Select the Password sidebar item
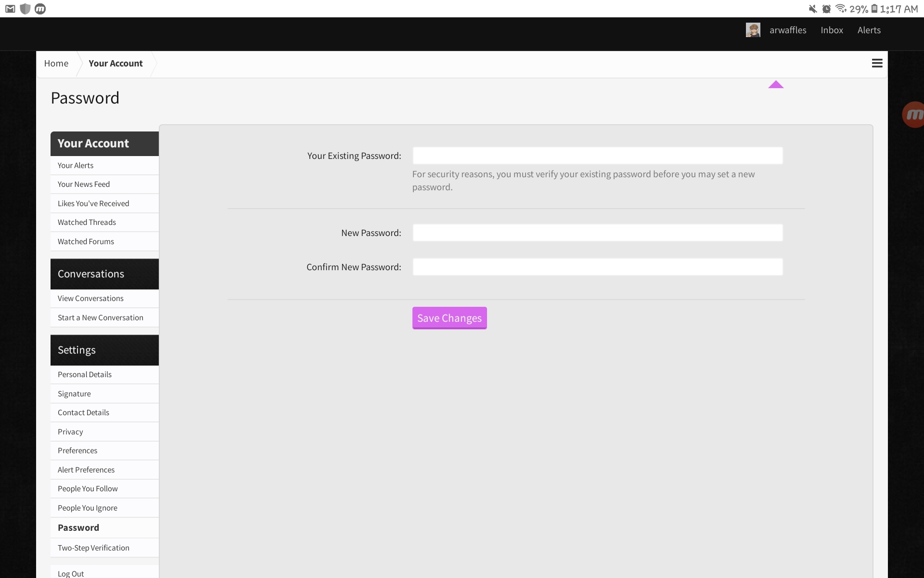 click(104, 527)
